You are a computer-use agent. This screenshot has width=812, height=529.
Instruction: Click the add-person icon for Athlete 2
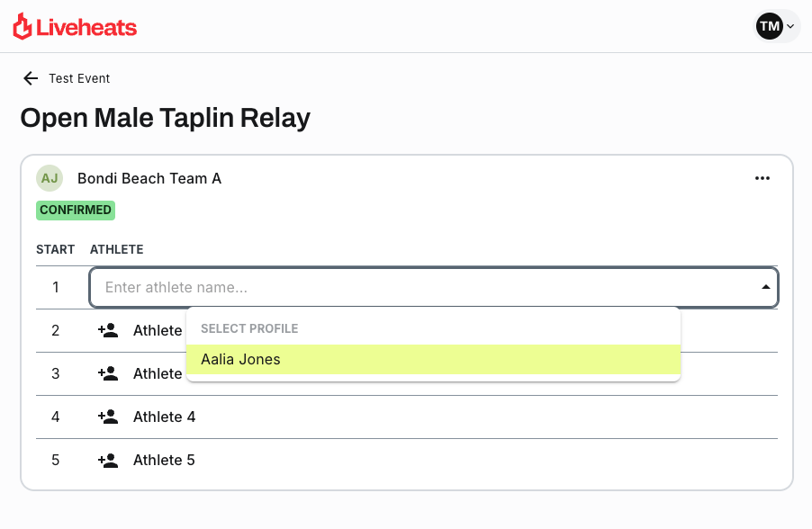[x=108, y=330]
